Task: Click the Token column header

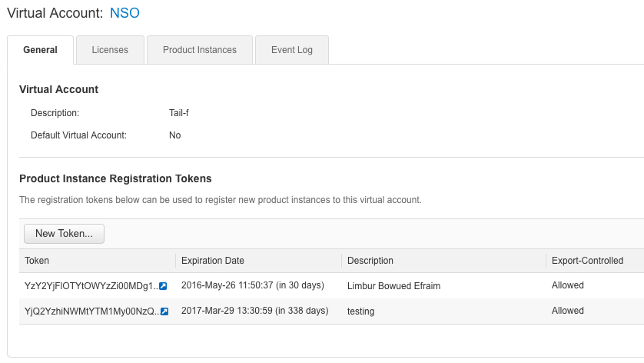Action: click(37, 261)
